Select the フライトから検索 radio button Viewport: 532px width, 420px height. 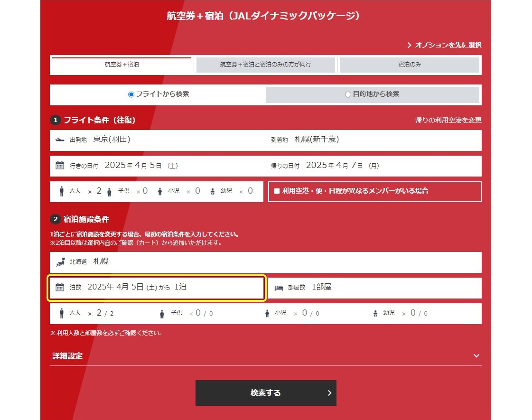(x=131, y=94)
